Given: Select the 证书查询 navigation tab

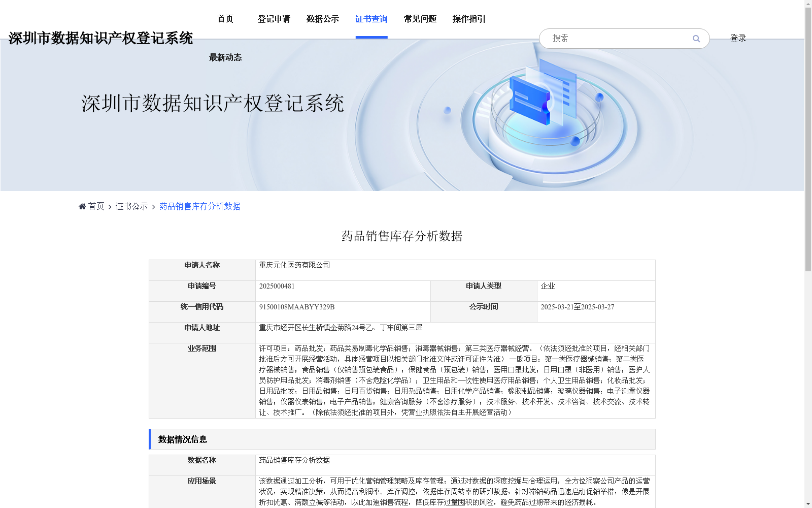Looking at the screenshot, I should 371,19.
